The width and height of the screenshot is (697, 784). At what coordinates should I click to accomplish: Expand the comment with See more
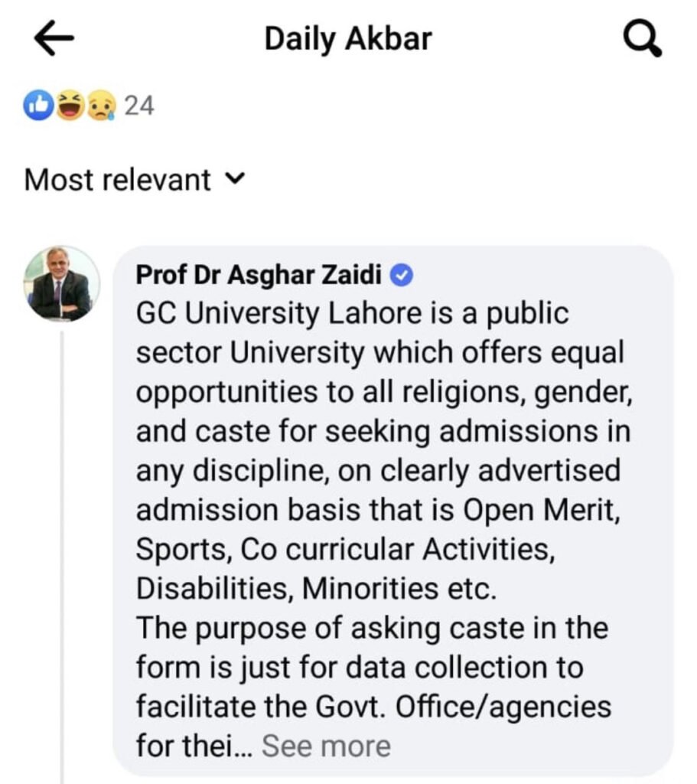point(326,745)
